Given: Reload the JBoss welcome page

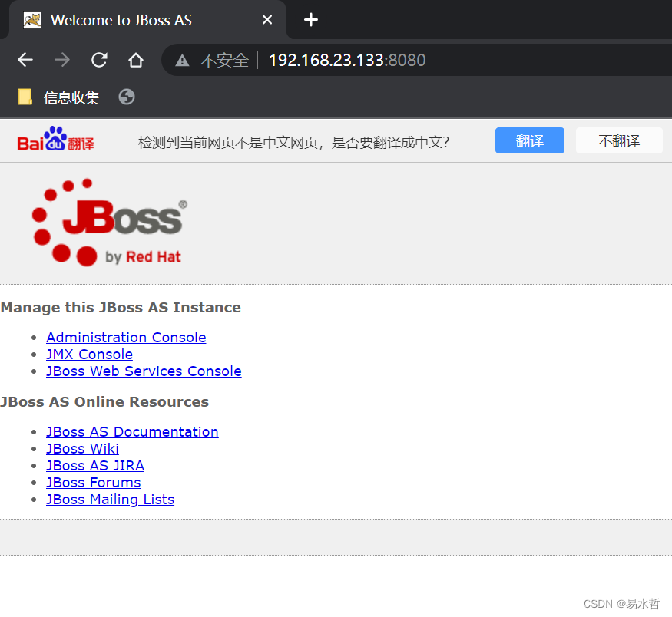Looking at the screenshot, I should [x=99, y=60].
